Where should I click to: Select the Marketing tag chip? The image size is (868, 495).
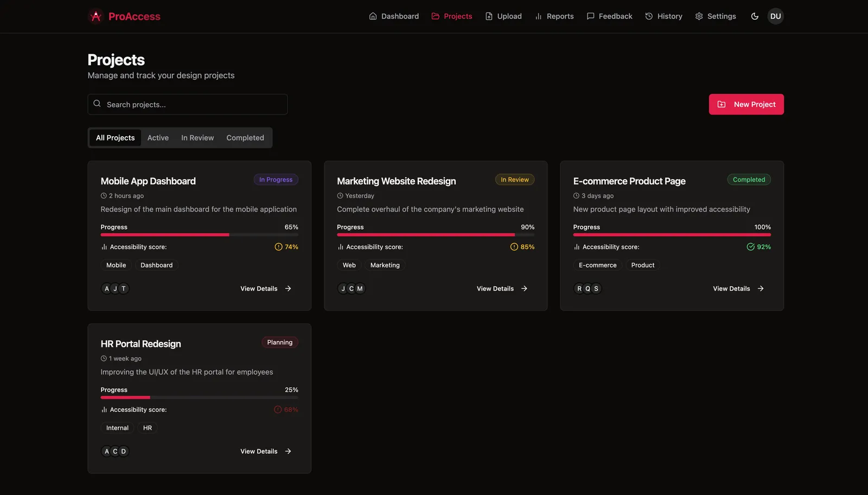coord(385,265)
